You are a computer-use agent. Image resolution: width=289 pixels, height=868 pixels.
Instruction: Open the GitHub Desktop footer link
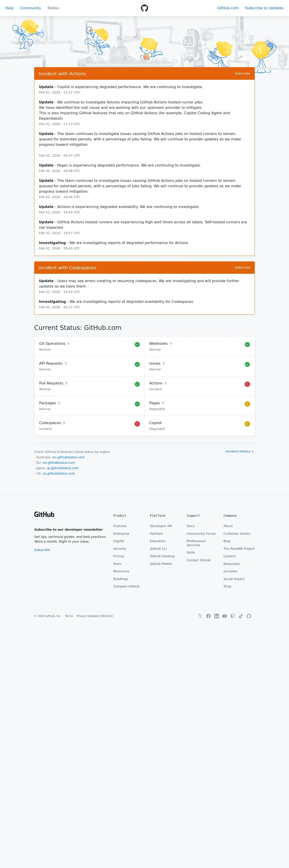pyautogui.click(x=162, y=556)
